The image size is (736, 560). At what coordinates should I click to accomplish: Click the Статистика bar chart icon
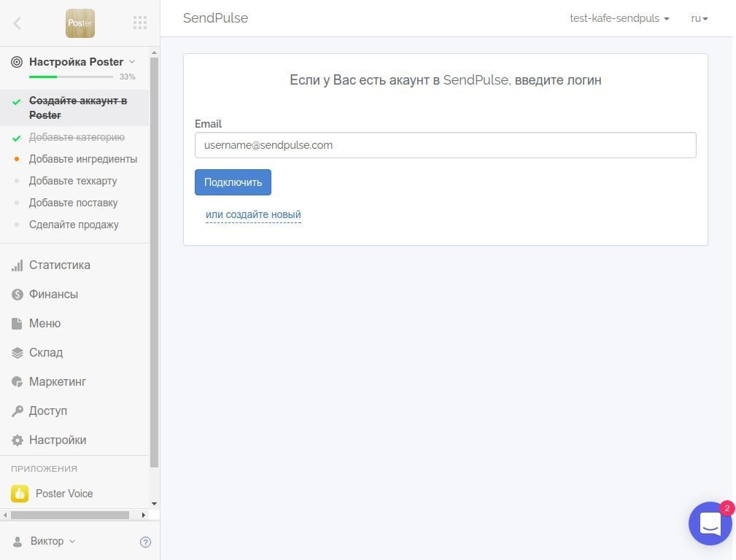[17, 265]
